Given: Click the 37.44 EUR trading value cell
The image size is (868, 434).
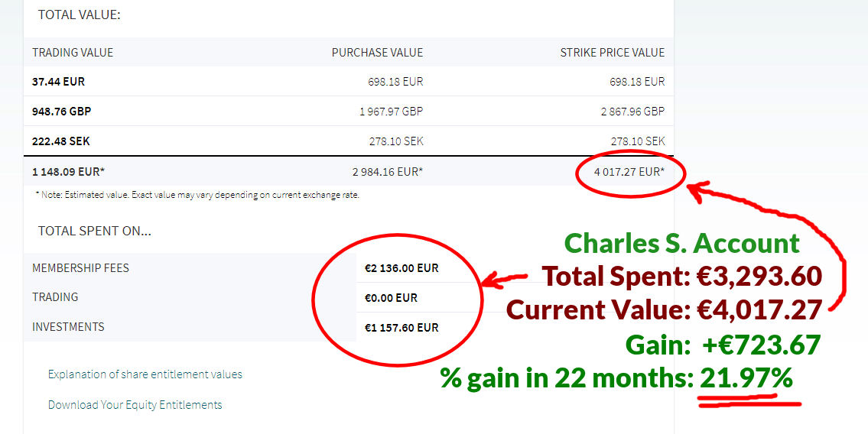Looking at the screenshot, I should [x=59, y=82].
